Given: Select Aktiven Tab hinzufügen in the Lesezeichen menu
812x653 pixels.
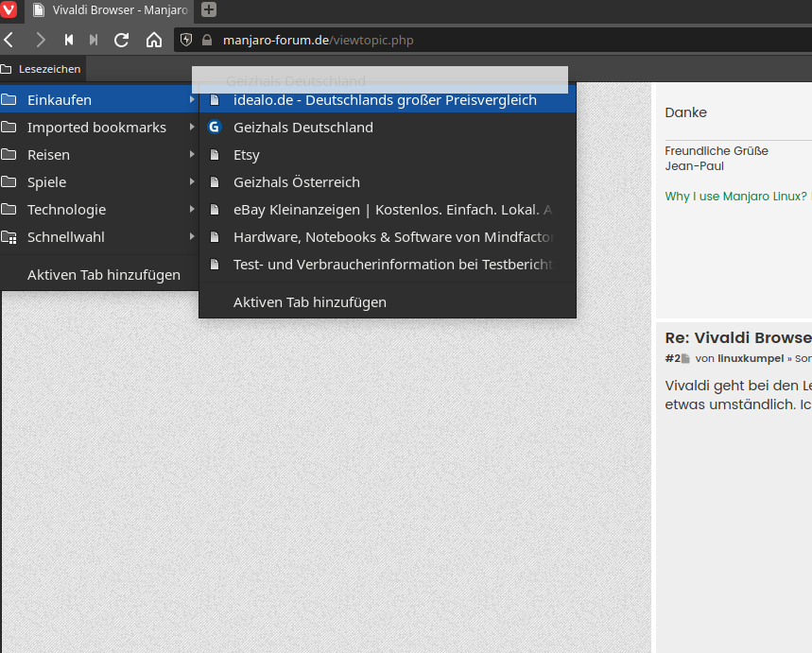Looking at the screenshot, I should click(x=99, y=275).
